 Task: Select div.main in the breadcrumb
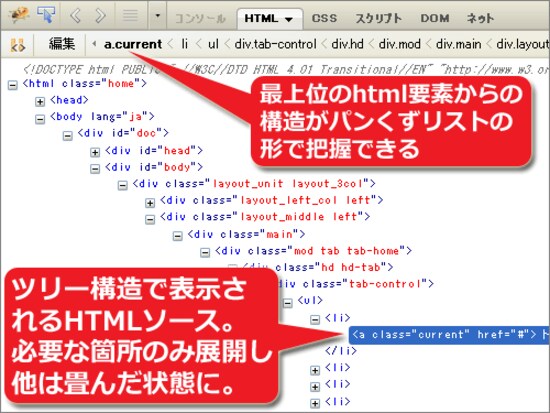(458, 44)
